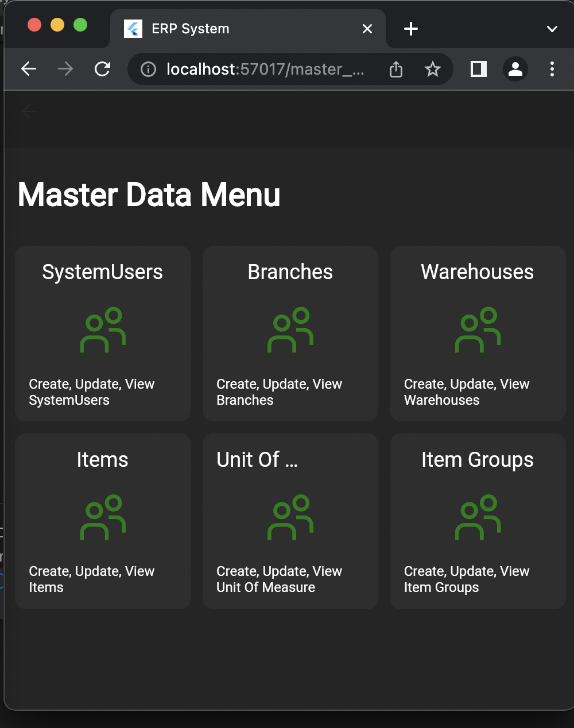Click 'Create, Update, View Warehouses' text
Screen dimensions: 574x728
tap(467, 392)
